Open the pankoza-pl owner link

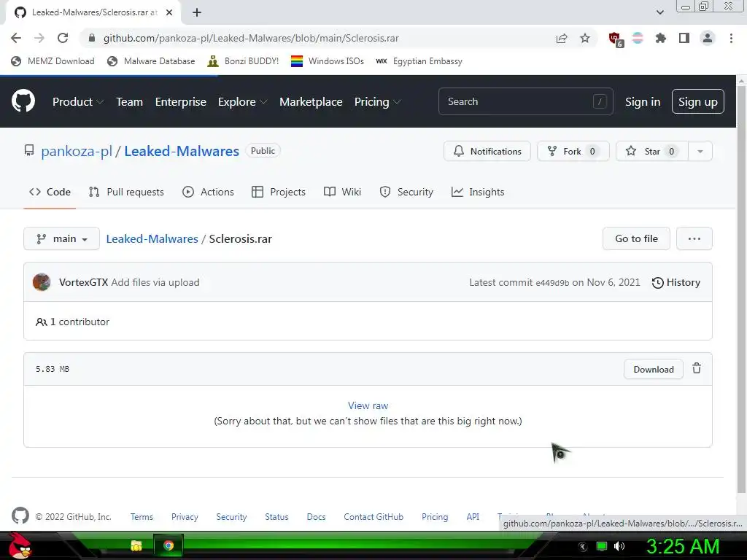77,152
